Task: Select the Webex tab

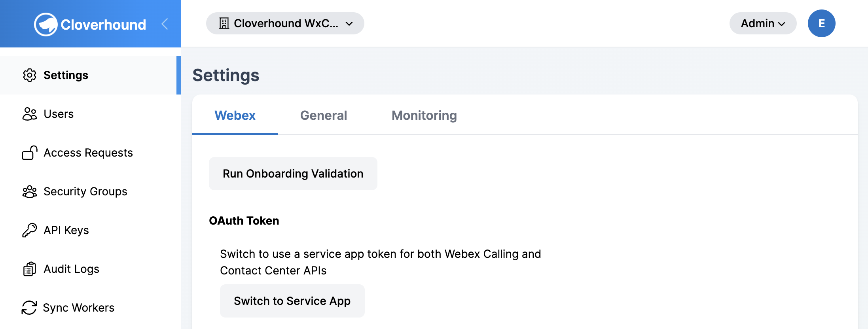Action: coord(235,115)
